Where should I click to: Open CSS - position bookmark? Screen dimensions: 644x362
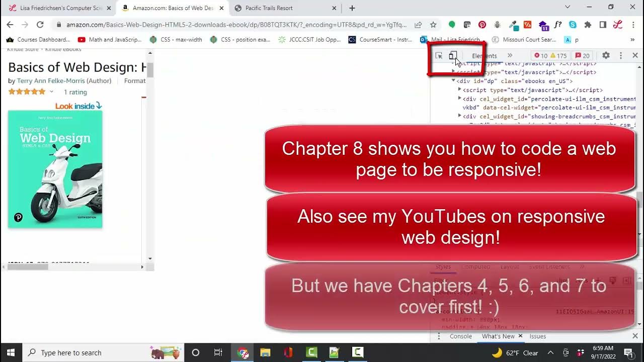click(239, 40)
